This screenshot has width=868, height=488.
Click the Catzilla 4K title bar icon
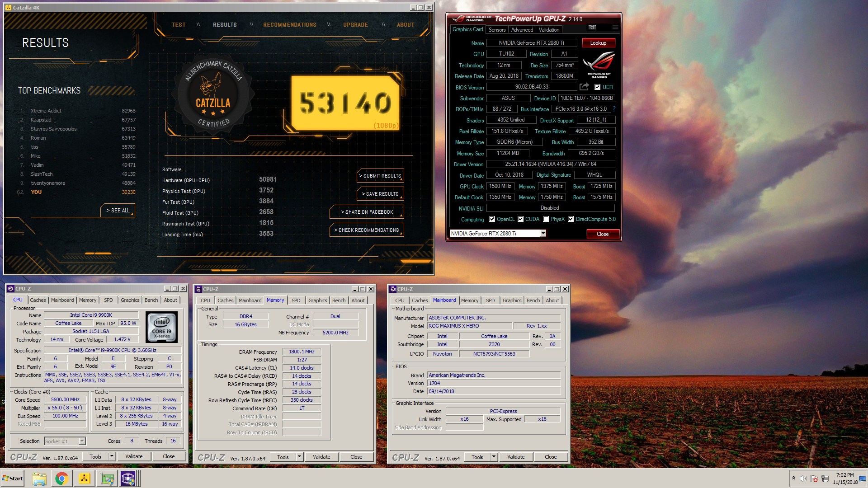pyautogui.click(x=8, y=8)
